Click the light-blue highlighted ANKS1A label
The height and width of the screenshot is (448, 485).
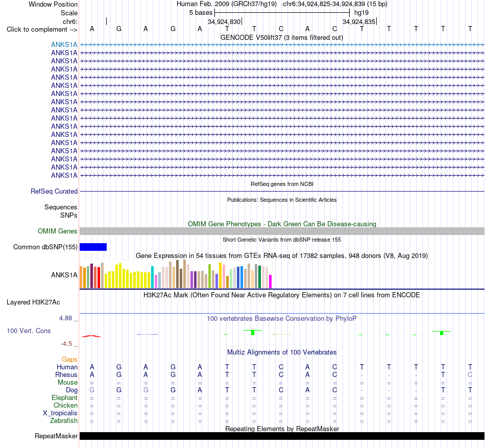point(64,44)
